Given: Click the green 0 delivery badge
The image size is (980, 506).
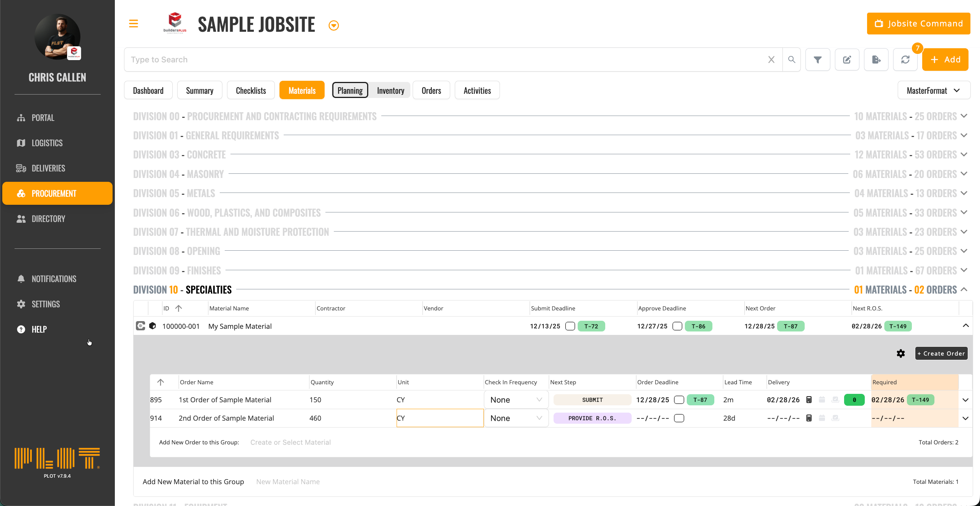Looking at the screenshot, I should coord(854,400).
